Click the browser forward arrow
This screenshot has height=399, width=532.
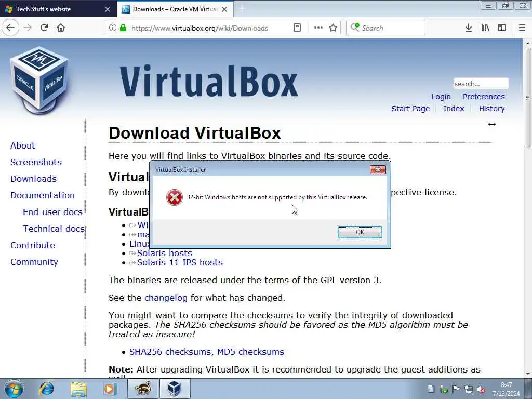click(x=28, y=28)
